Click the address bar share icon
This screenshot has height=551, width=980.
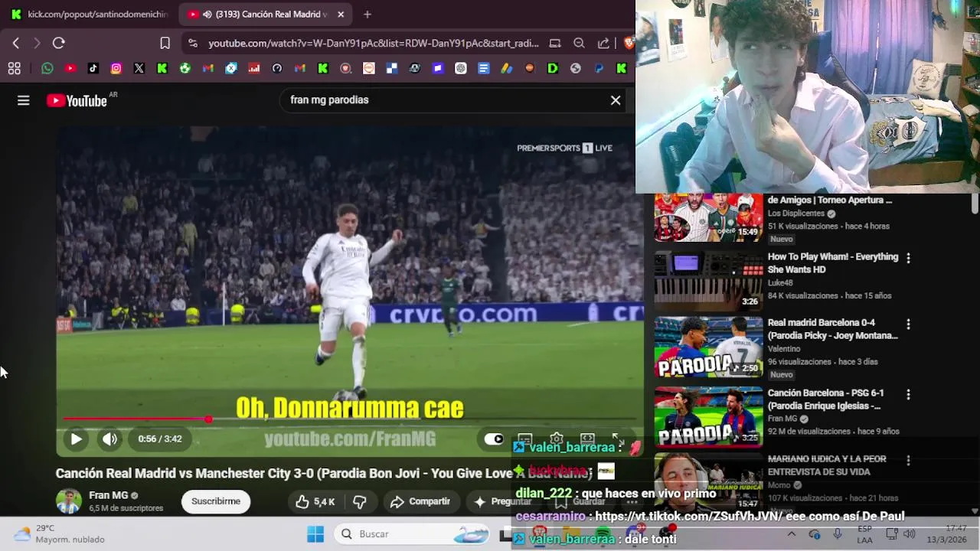[x=603, y=44]
